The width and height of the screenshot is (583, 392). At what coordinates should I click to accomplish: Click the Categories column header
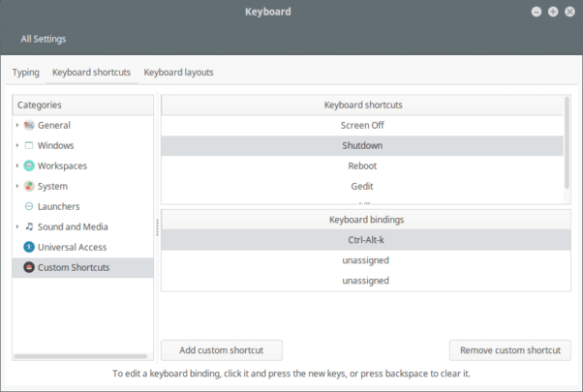tap(83, 105)
